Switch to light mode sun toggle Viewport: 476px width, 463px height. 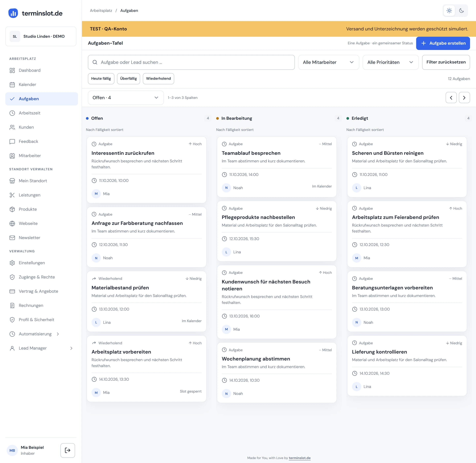[x=449, y=10]
